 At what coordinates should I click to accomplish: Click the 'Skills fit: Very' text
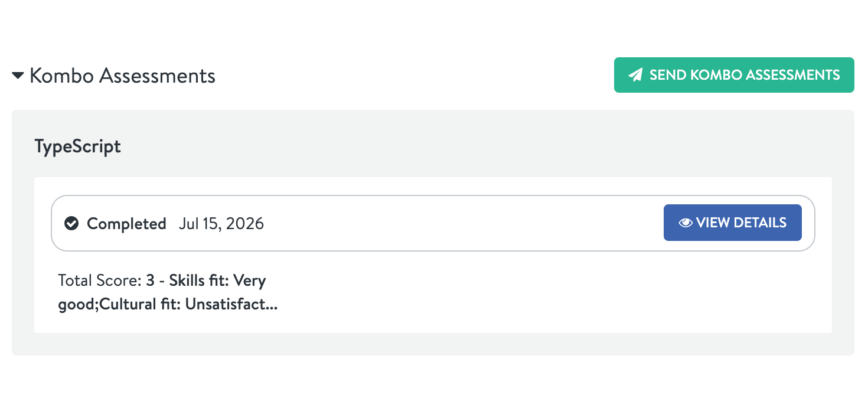tap(217, 280)
